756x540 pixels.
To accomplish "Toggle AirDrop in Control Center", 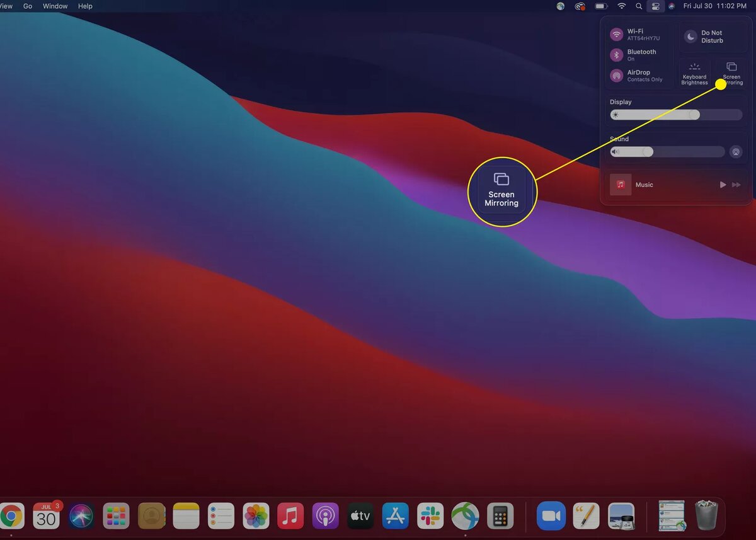I will pos(617,76).
